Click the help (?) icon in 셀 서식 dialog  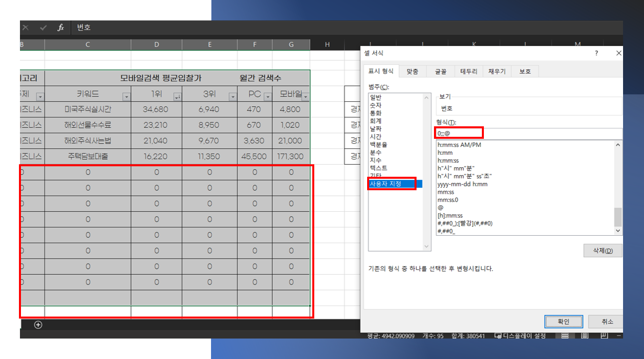coord(596,53)
